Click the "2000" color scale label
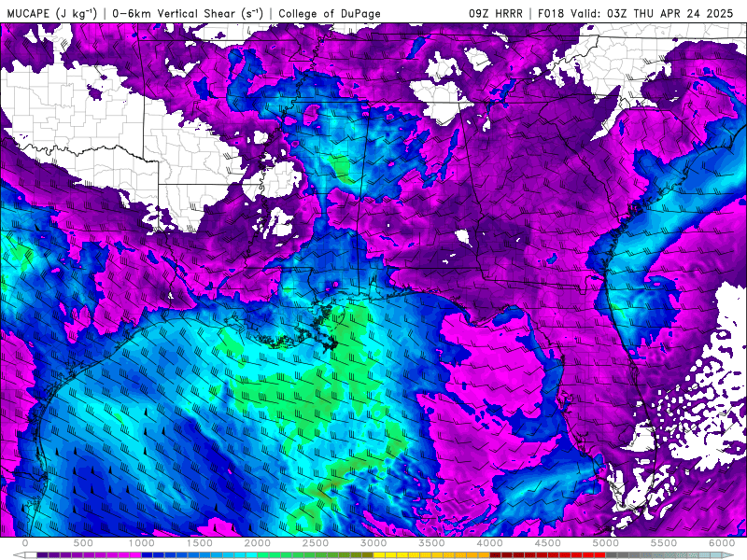 pyautogui.click(x=258, y=543)
